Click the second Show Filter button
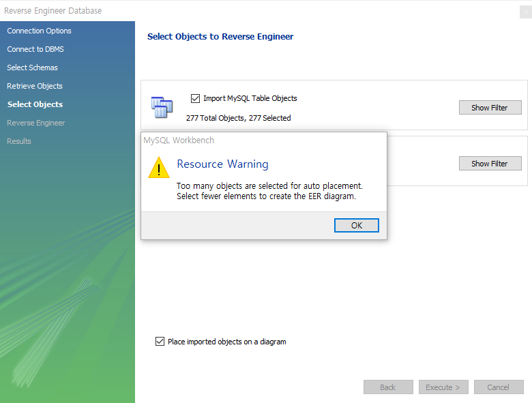Viewport: 532px width, 403px height. 490,164
